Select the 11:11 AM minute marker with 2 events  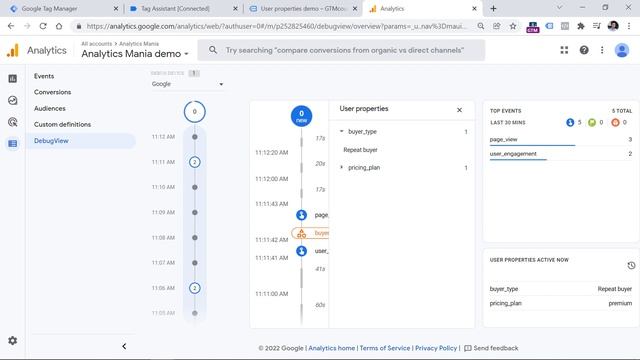195,162
